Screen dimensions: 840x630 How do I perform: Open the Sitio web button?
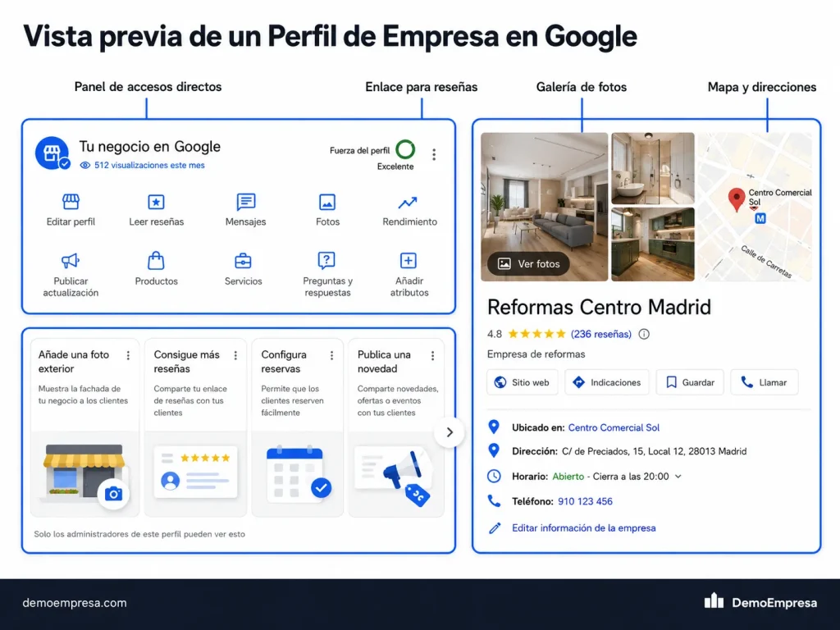pos(523,382)
